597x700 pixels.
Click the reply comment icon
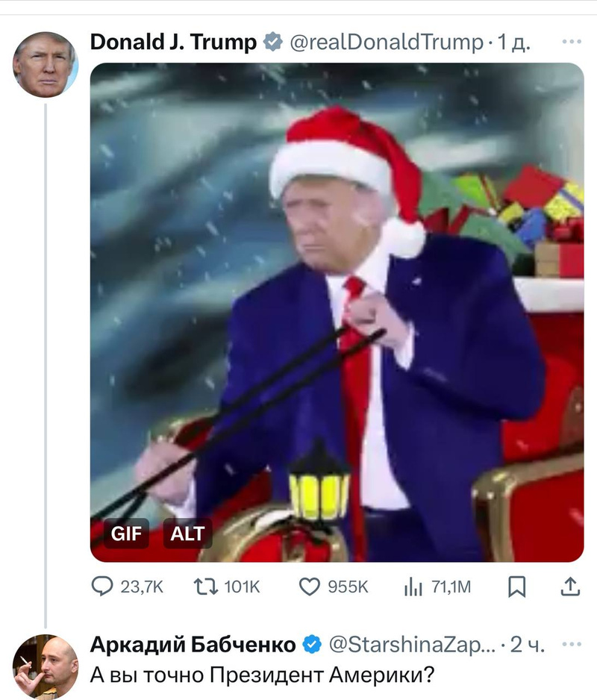[101, 587]
